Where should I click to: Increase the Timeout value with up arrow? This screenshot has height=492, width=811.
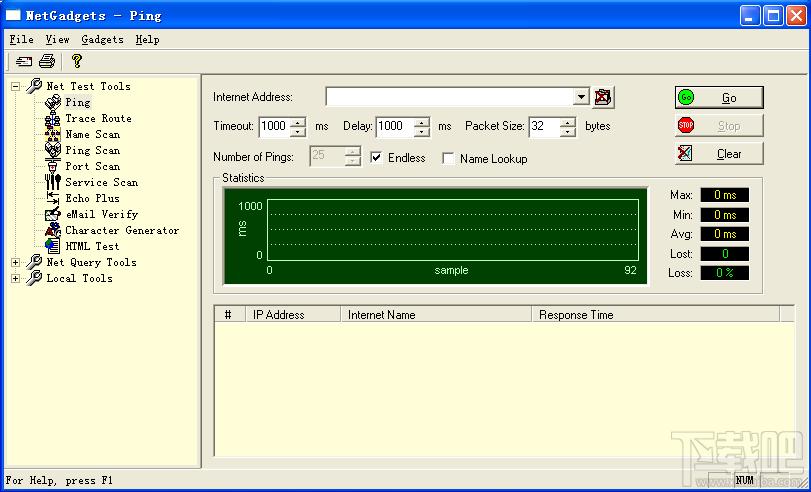point(298,122)
